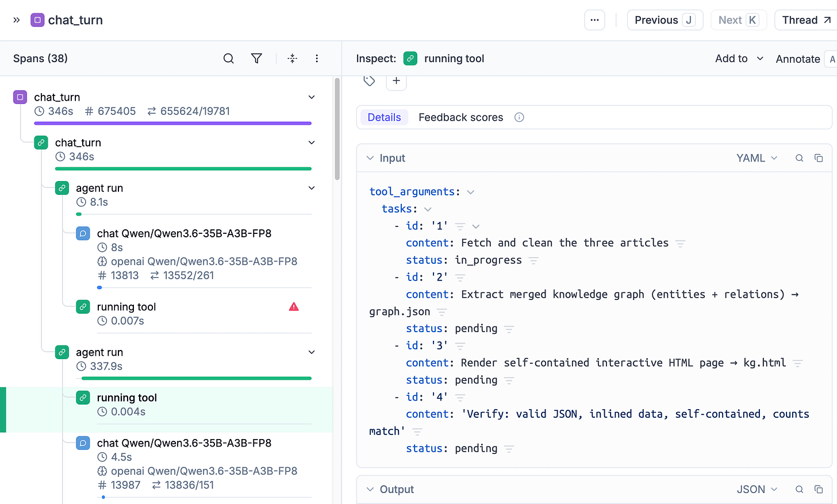
Task: Click the tag icon under Inspect
Action: coord(369,81)
